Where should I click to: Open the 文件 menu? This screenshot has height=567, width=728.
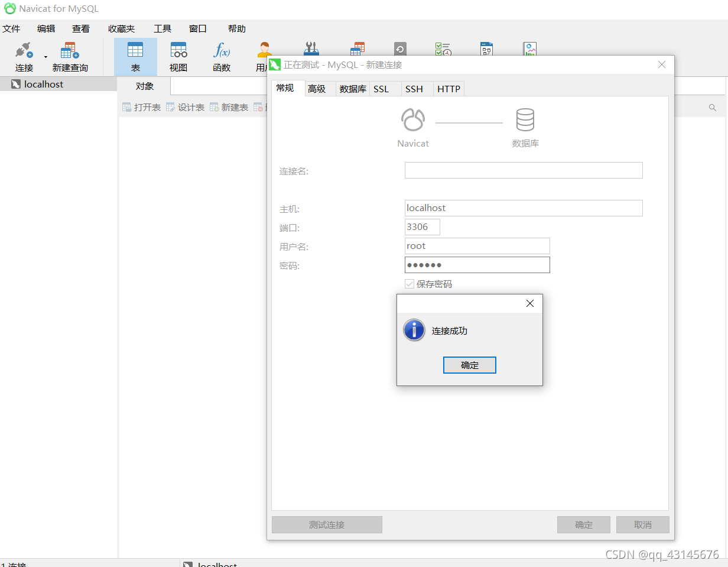pyautogui.click(x=11, y=28)
